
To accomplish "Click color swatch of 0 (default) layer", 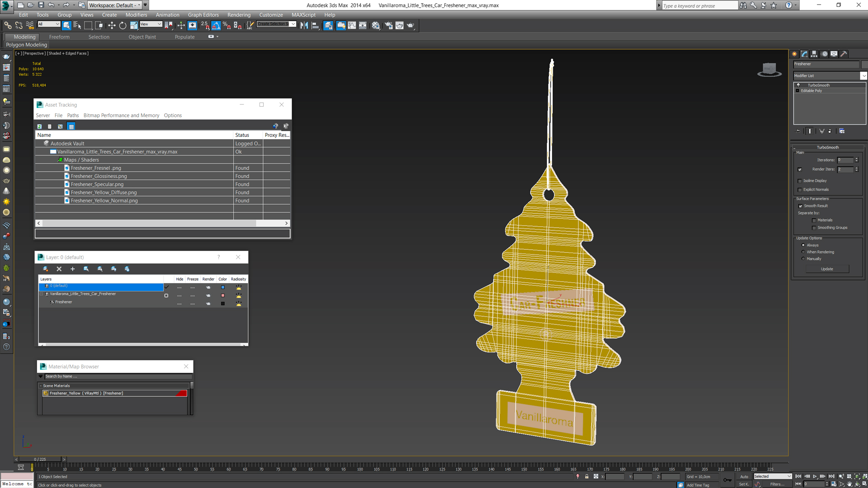I will 222,287.
